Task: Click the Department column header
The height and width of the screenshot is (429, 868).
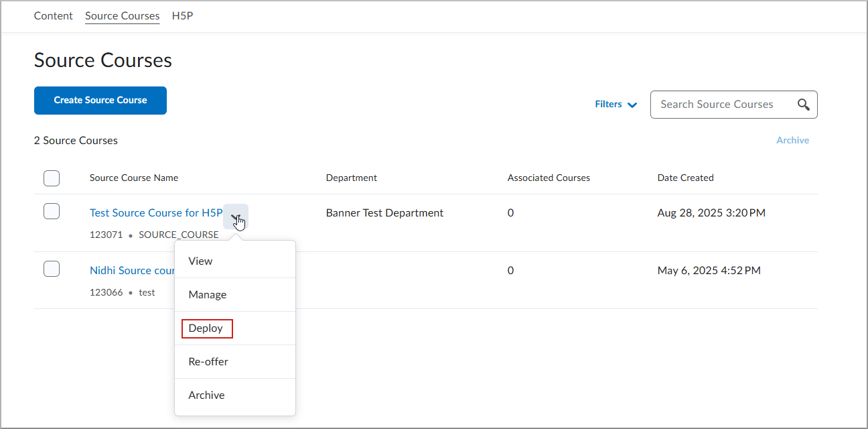Action: click(x=352, y=178)
